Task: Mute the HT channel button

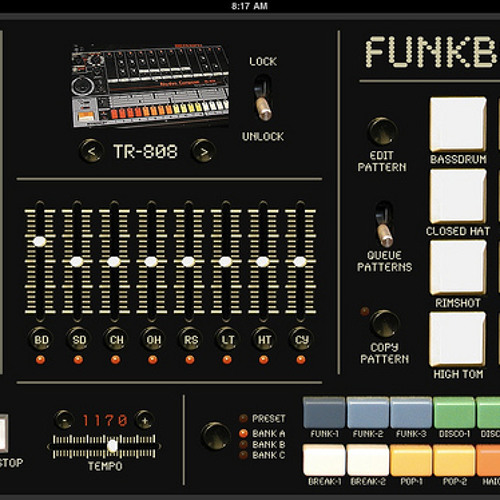Action: click(x=264, y=339)
